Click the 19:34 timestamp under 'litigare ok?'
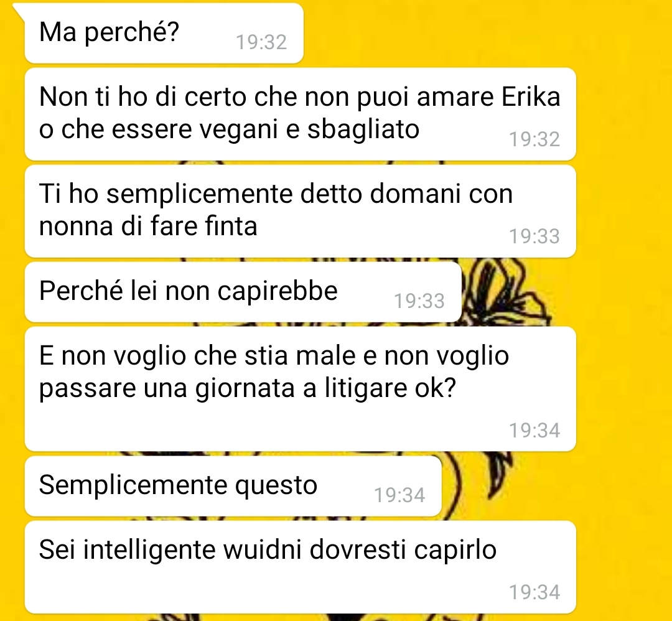 coord(534,431)
